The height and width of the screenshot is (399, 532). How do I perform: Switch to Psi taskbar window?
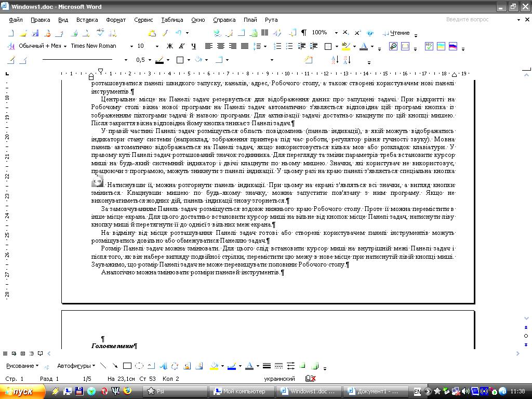pyautogui.click(x=175, y=392)
